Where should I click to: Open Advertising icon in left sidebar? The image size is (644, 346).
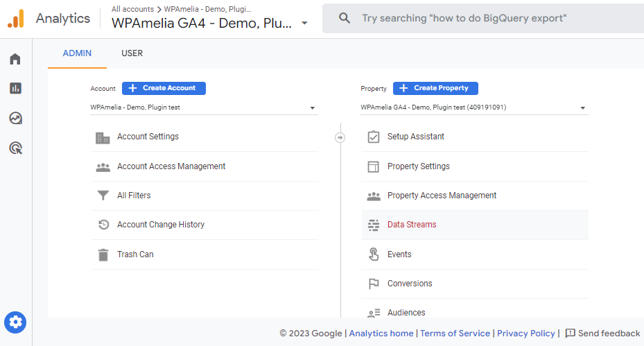coord(15,148)
